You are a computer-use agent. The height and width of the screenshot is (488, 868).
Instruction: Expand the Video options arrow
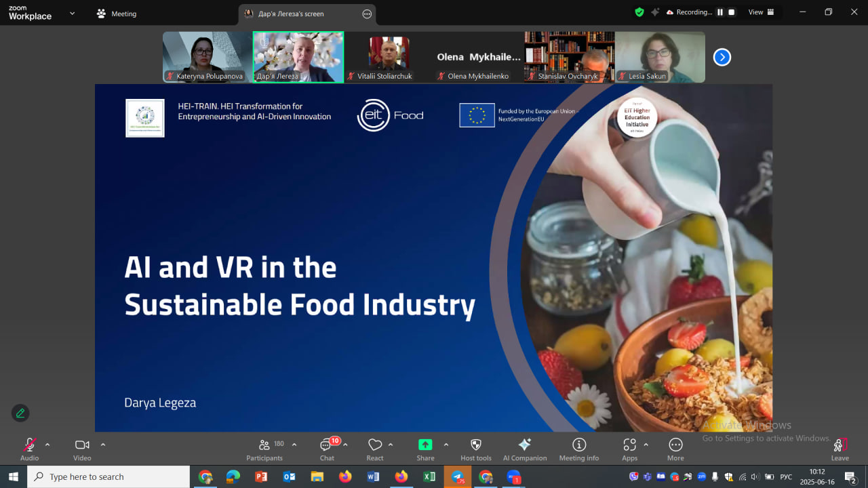103,445
